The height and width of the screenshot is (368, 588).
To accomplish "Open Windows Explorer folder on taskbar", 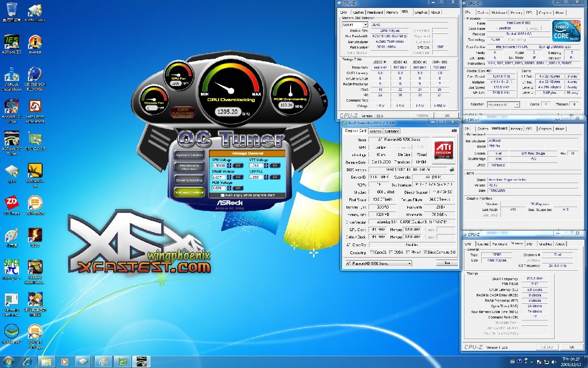I will pos(47,361).
